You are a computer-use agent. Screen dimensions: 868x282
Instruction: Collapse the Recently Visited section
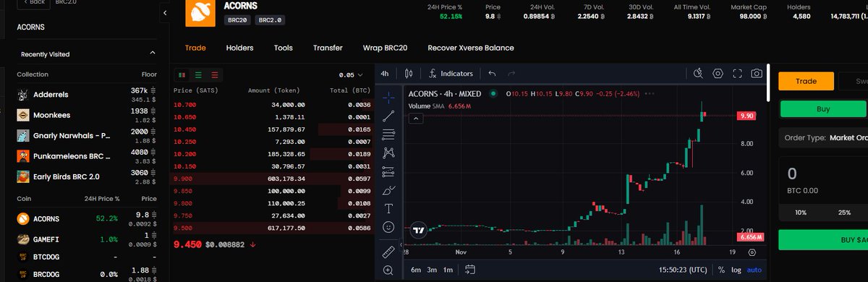[x=152, y=54]
